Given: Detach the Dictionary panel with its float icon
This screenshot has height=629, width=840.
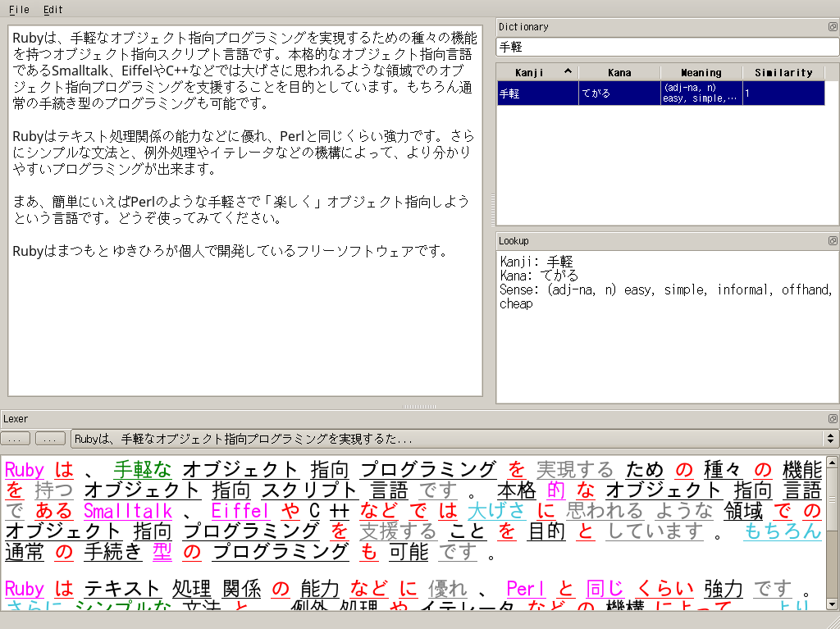Looking at the screenshot, I should tap(833, 27).
